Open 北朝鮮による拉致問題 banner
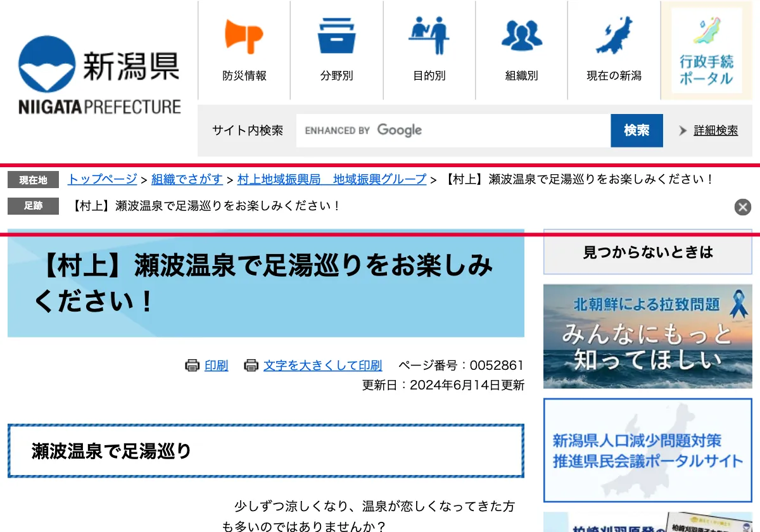Image resolution: width=760 pixels, height=532 pixels. coord(648,336)
